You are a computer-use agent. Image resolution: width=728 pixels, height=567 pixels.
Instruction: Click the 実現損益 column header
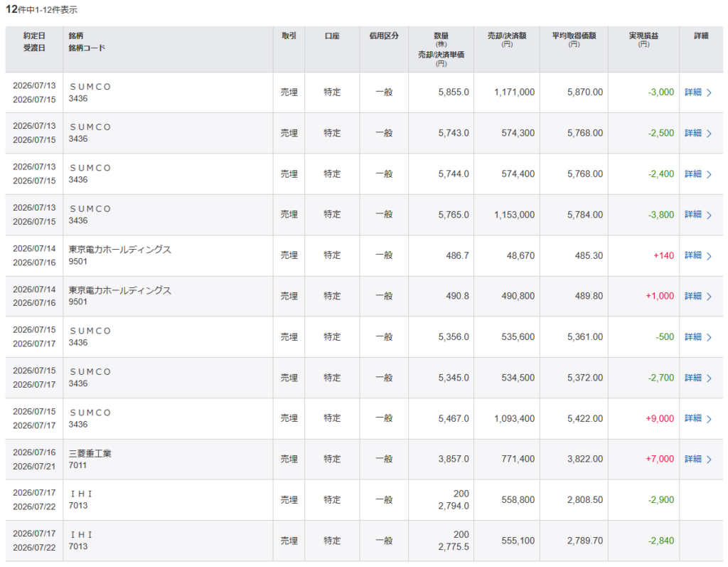[643, 36]
